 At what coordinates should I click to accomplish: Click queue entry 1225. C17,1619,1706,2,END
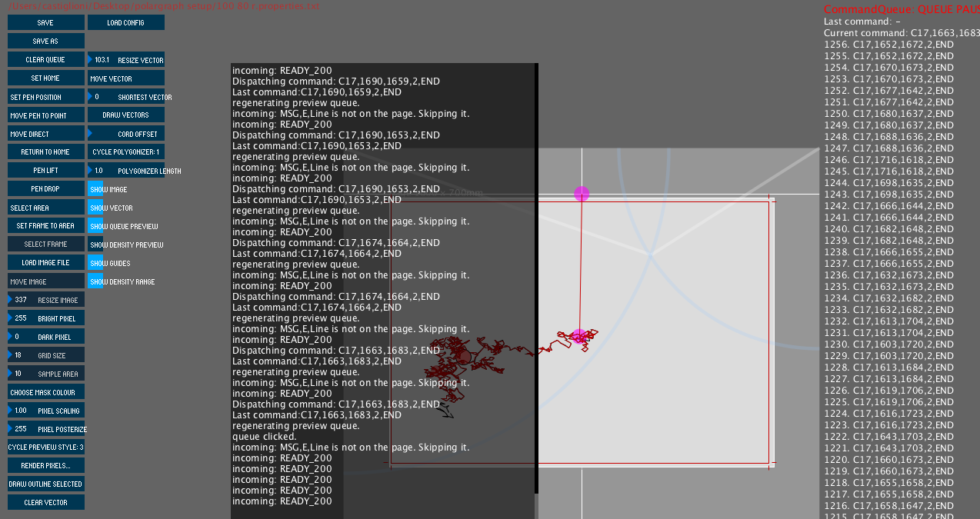(x=888, y=402)
